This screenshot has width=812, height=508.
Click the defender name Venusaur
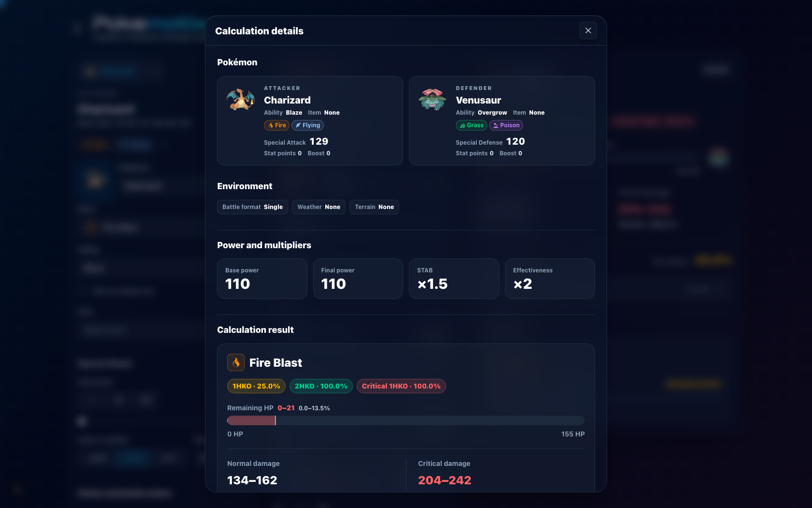coord(478,100)
